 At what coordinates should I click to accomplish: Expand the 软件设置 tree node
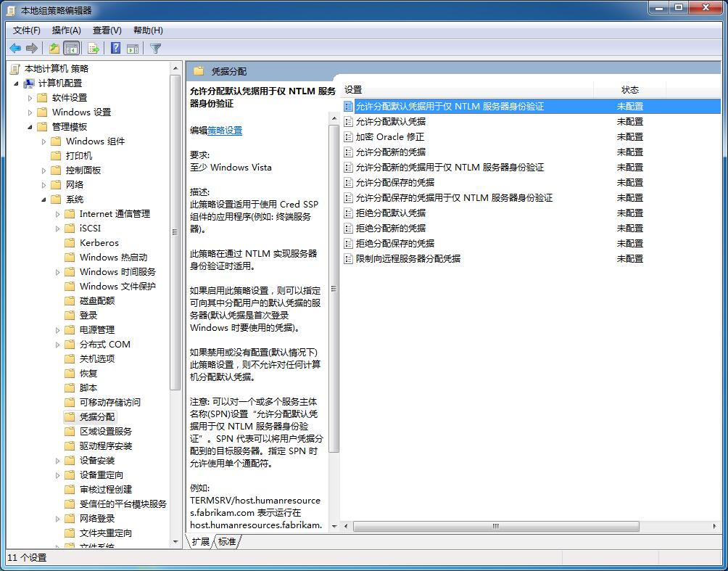(x=30, y=98)
